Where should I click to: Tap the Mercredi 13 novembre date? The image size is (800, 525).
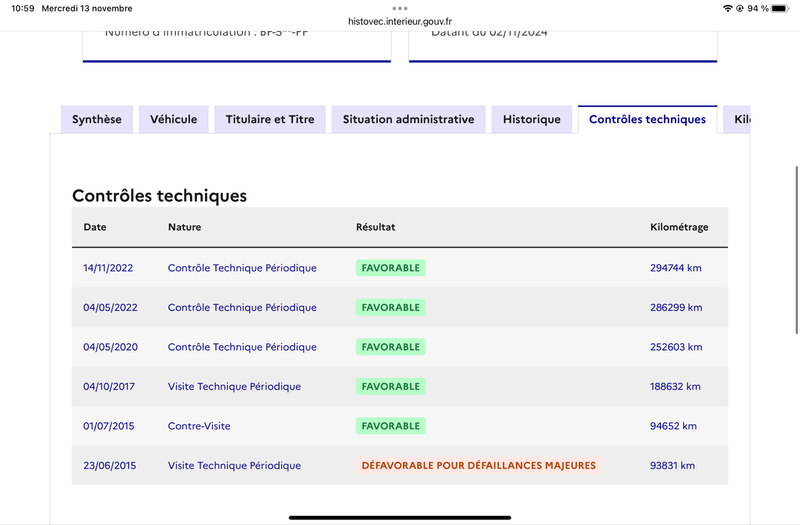pyautogui.click(x=87, y=9)
